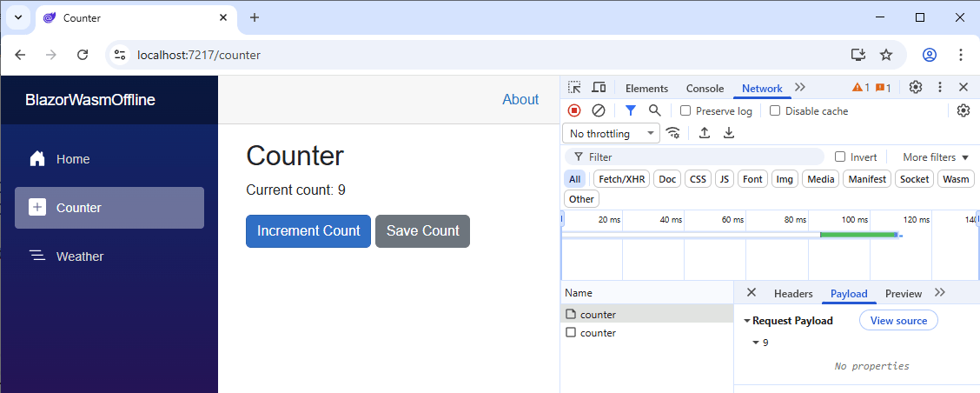Filter requests by JS type

click(725, 180)
